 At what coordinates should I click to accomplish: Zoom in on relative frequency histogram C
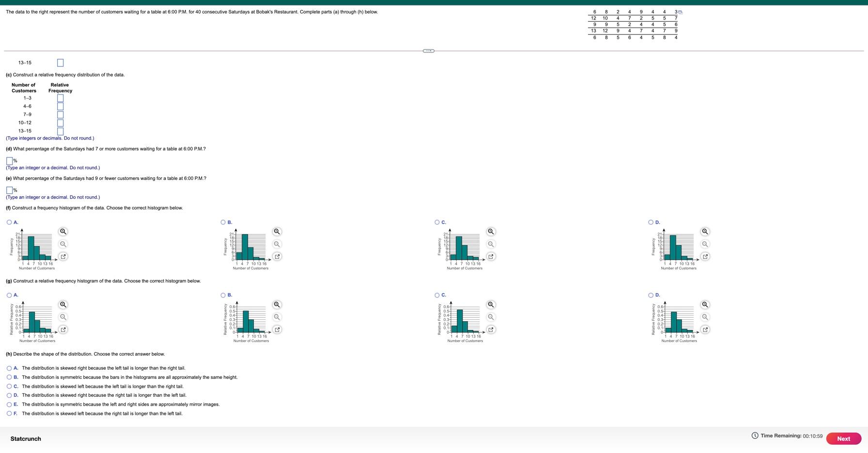pyautogui.click(x=491, y=305)
